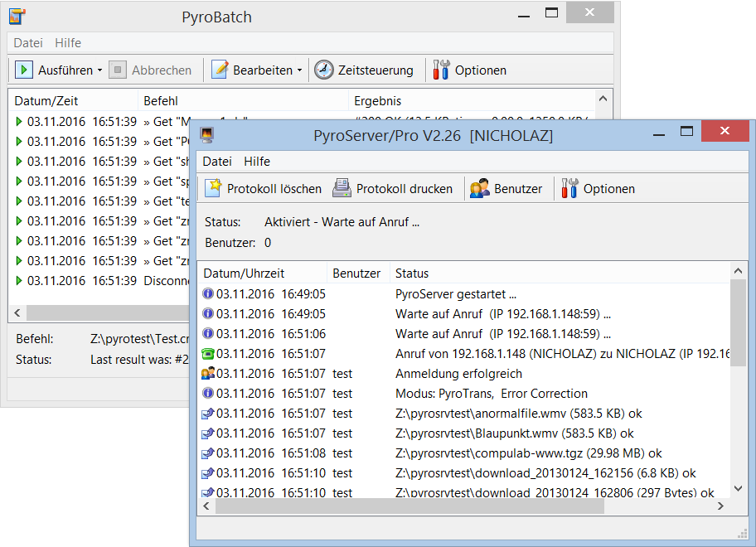This screenshot has height=547, width=756.
Task: Expand the Bearbeiten dropdown arrow
Action: pos(299,70)
